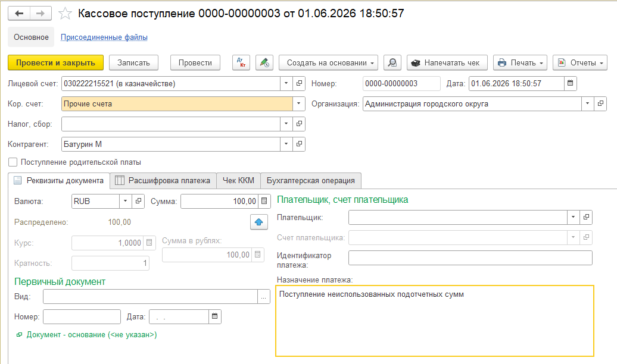Go back with the left arrow button

(19, 13)
